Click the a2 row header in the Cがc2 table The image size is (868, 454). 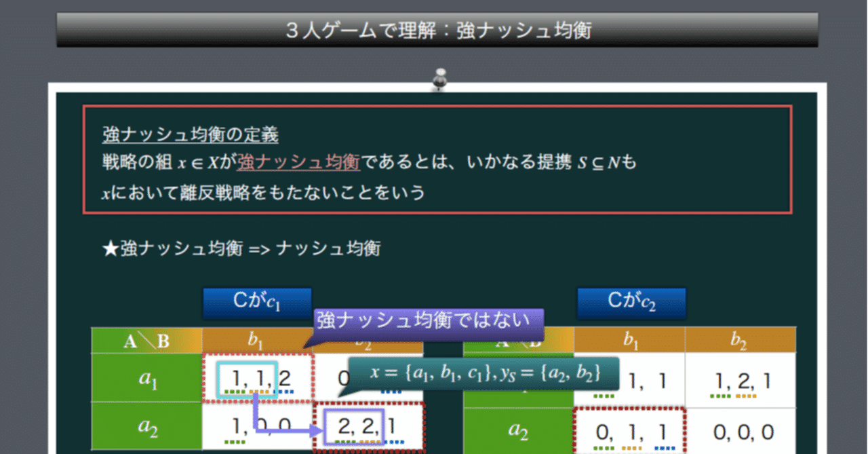tap(519, 430)
